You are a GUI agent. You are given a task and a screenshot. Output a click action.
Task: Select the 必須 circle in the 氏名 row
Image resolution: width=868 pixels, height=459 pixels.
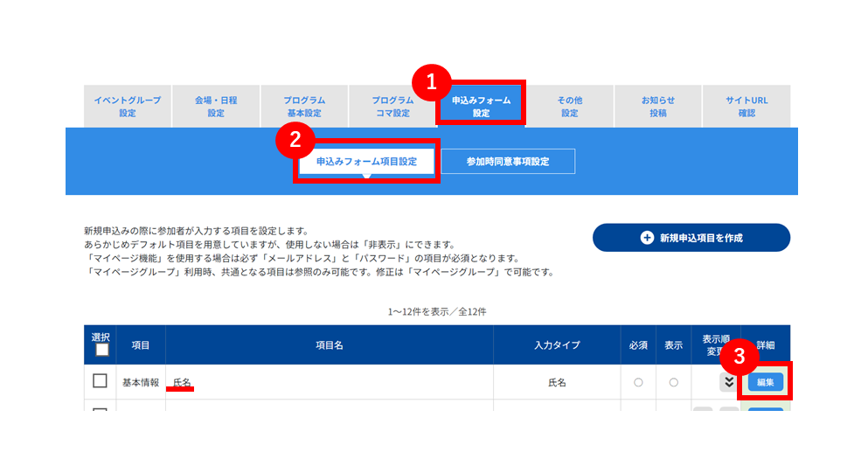coord(638,383)
